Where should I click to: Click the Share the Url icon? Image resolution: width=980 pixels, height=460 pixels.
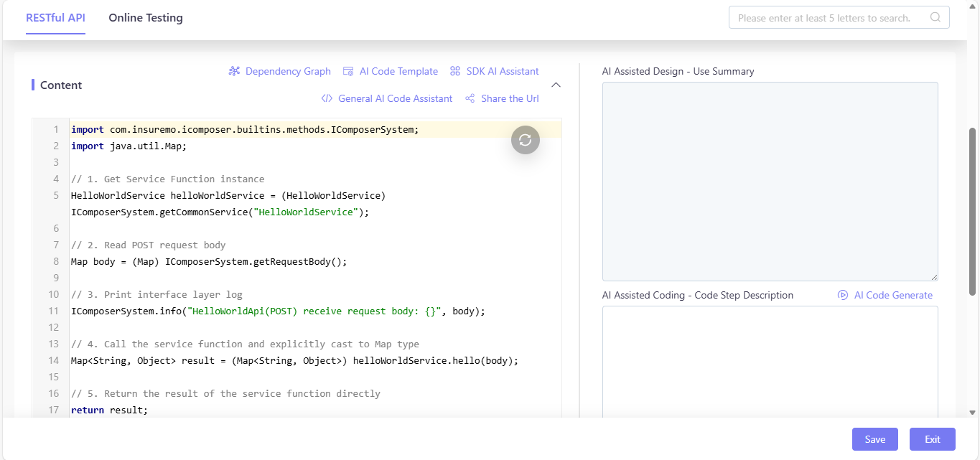click(x=470, y=98)
